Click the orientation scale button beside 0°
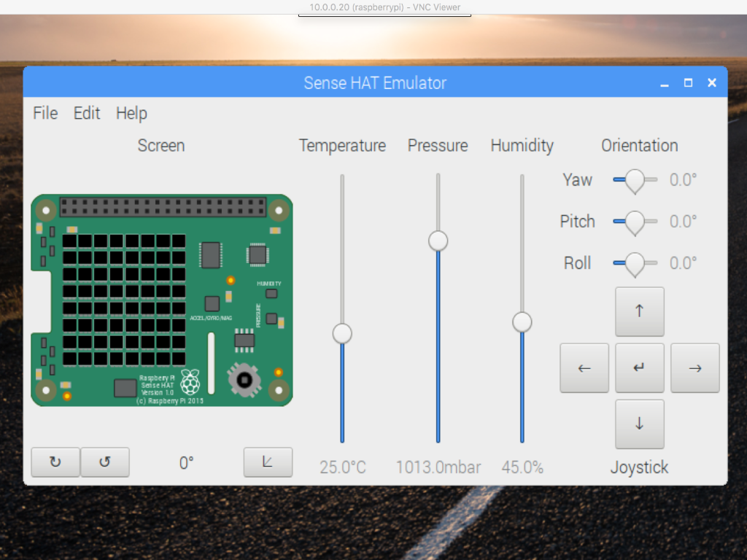Viewport: 747px width, 560px height. pos(268,462)
